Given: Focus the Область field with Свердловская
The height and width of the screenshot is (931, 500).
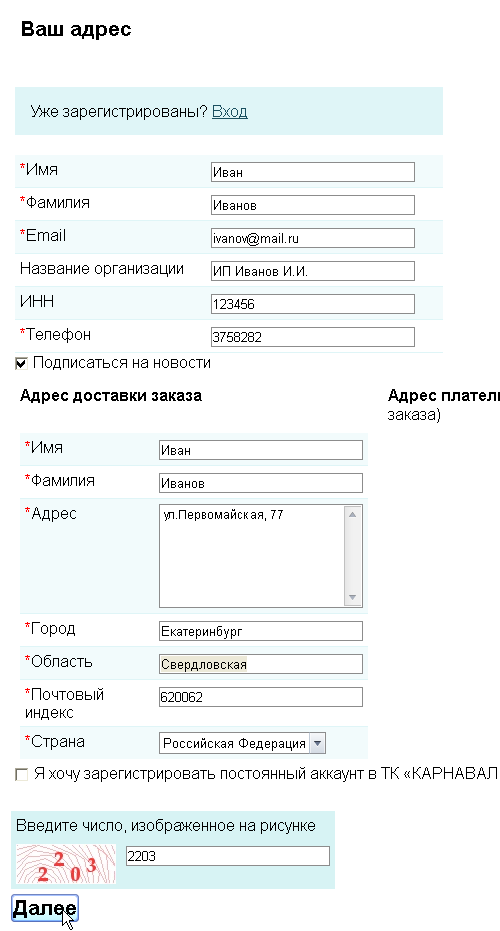Looking at the screenshot, I should (261, 664).
